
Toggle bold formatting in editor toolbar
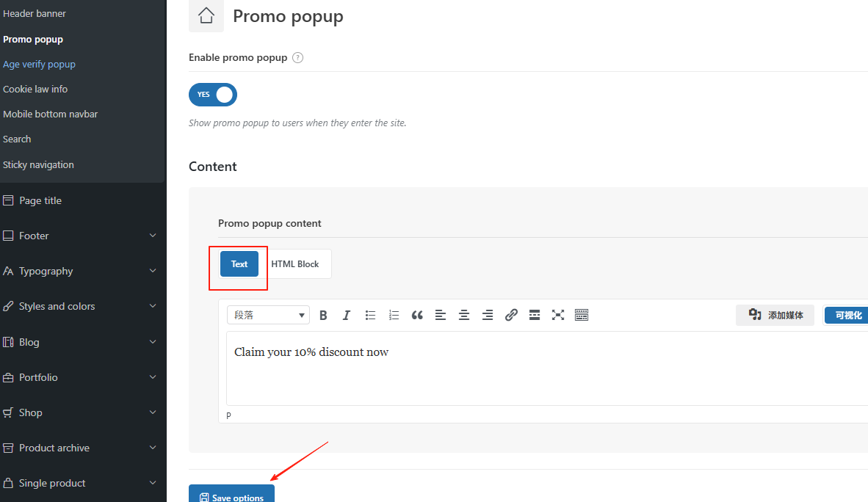pos(323,315)
